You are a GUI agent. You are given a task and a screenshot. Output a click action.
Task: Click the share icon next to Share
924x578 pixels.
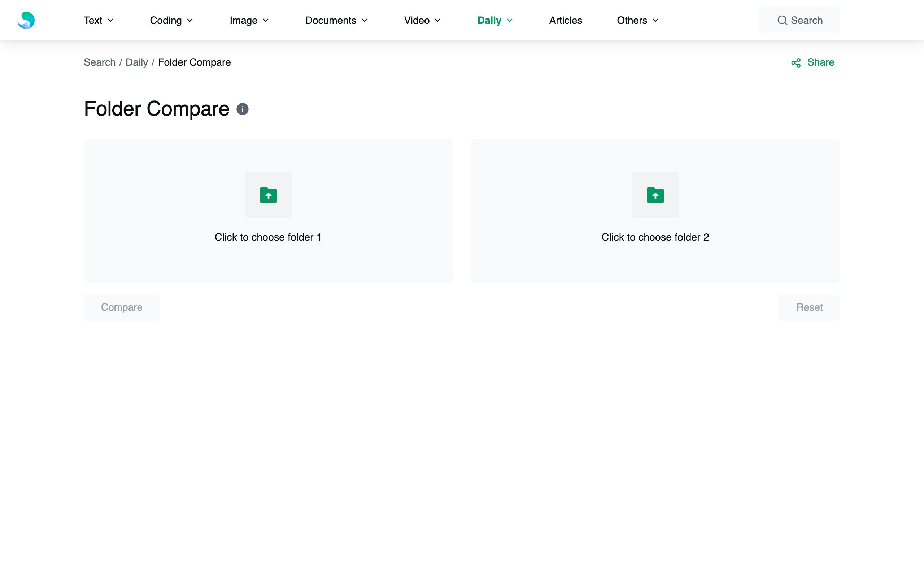click(796, 63)
